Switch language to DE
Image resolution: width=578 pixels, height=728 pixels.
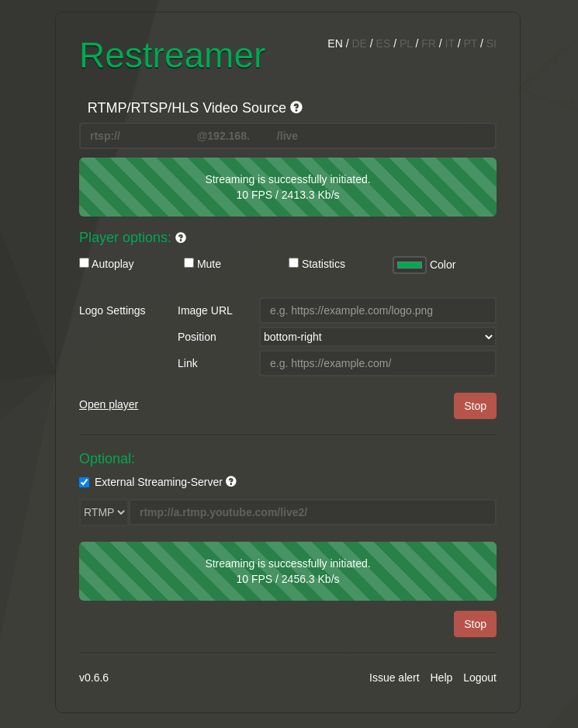pos(359,43)
